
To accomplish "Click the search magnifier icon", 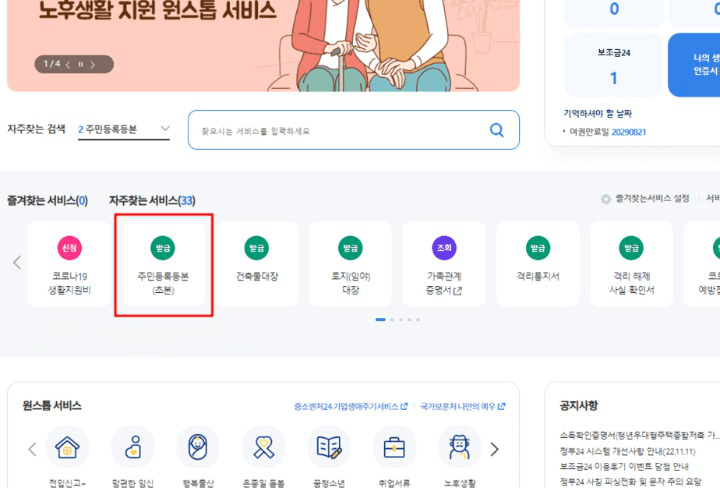I will pos(496,130).
